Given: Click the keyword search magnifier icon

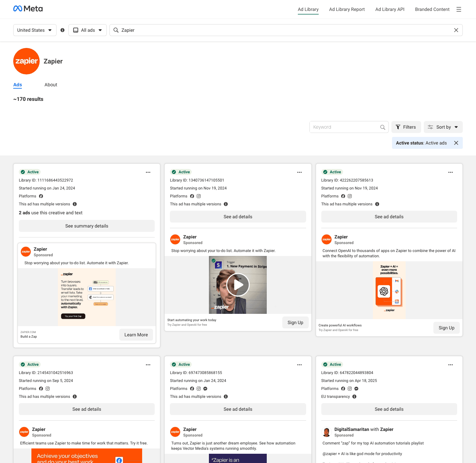Looking at the screenshot, I should pos(382,127).
